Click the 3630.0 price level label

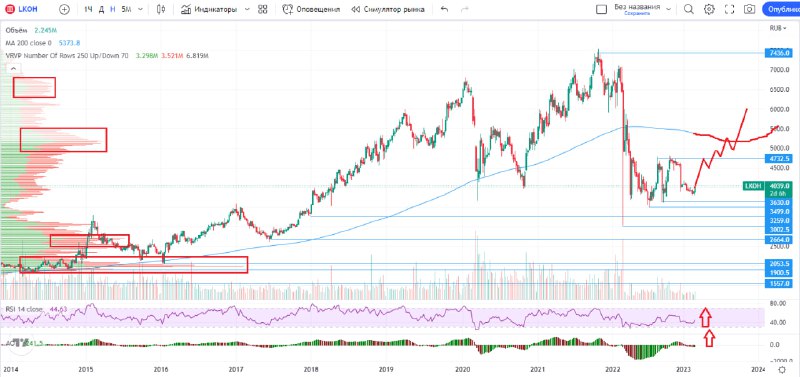coord(778,203)
